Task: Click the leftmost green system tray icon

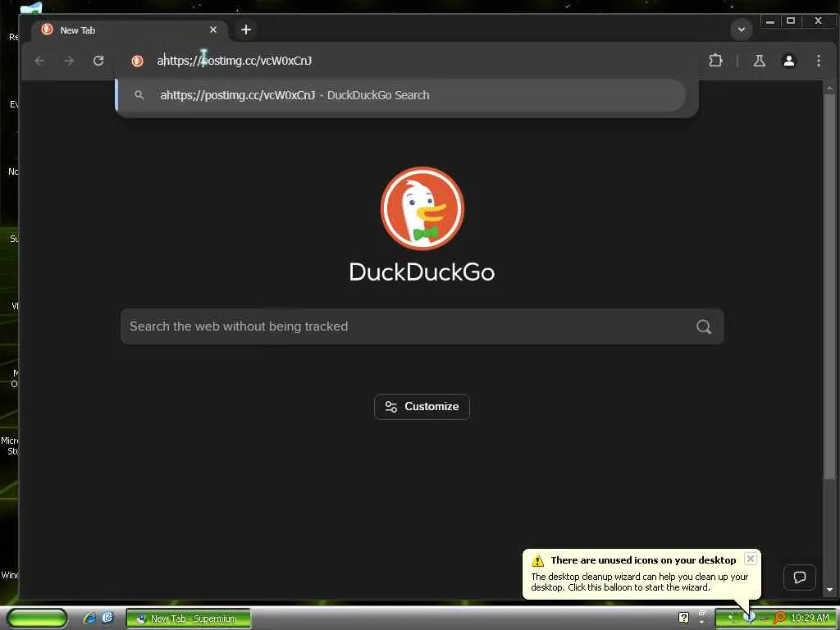Action: pyautogui.click(x=731, y=618)
